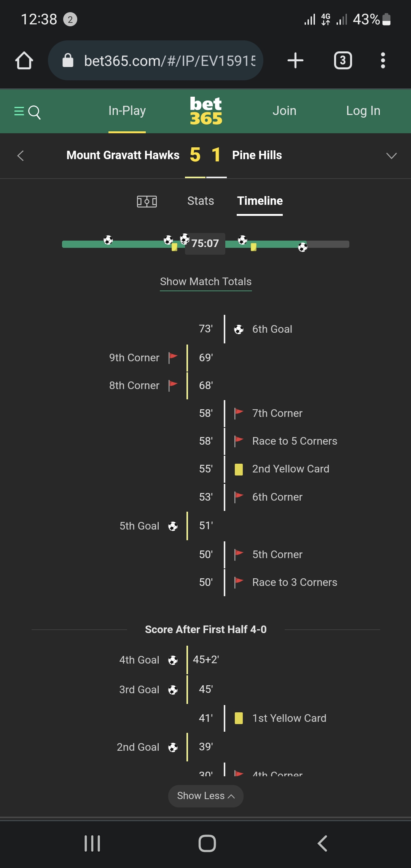Tap the browser address bar URL
The width and height of the screenshot is (411, 868).
(170, 61)
